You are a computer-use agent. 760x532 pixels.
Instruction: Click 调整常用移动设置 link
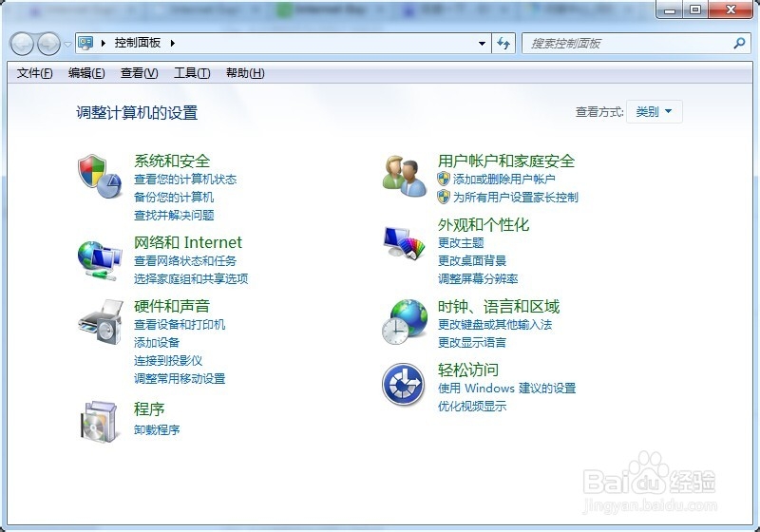pyautogui.click(x=180, y=378)
